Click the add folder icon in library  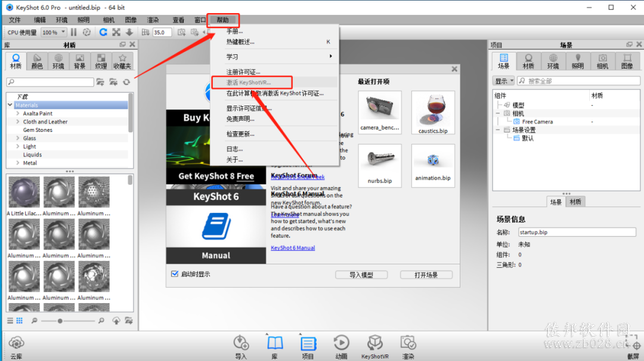pos(100,82)
